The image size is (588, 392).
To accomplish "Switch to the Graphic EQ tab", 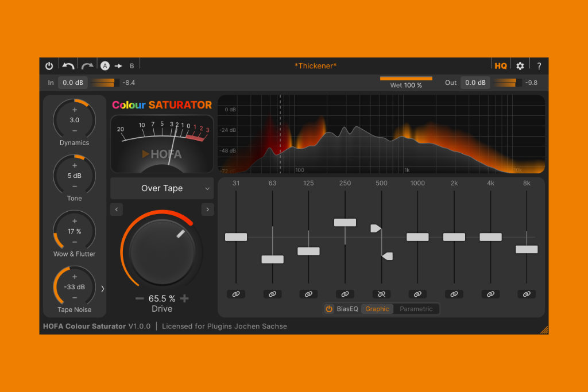I will tap(377, 309).
